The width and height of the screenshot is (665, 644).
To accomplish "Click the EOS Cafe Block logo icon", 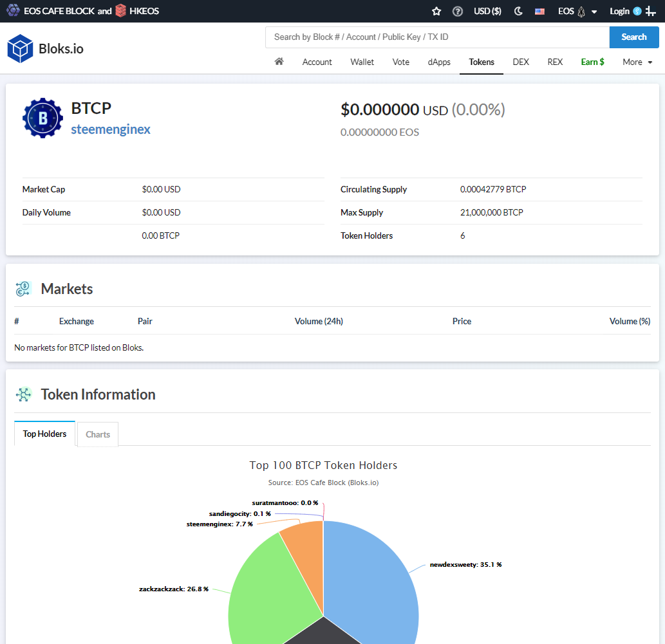I will pyautogui.click(x=13, y=10).
